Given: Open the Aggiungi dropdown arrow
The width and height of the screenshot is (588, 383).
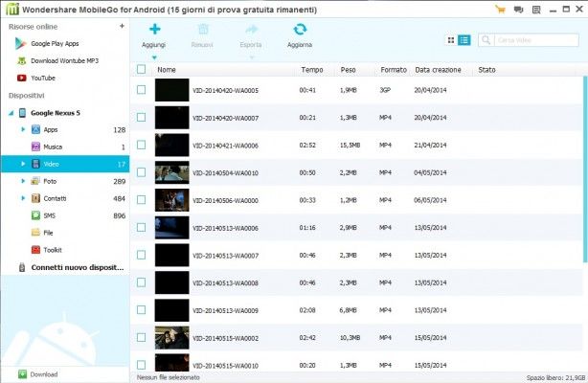Looking at the screenshot, I should [154, 57].
